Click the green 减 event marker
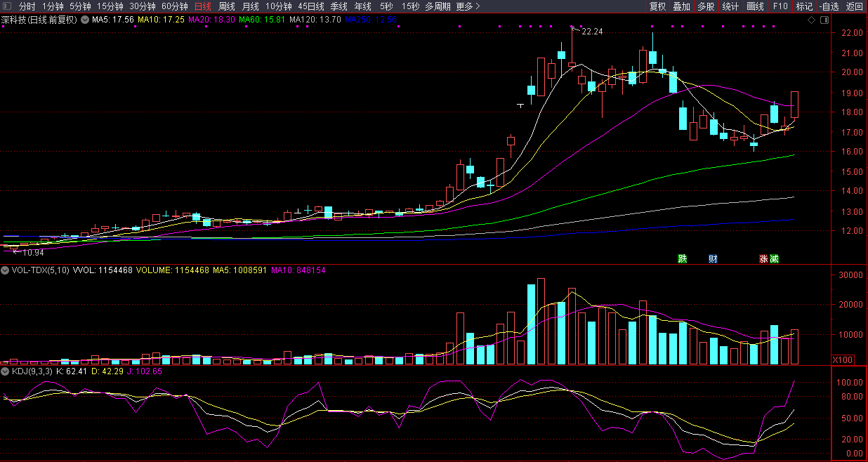The height and width of the screenshot is (462, 868). [x=774, y=258]
